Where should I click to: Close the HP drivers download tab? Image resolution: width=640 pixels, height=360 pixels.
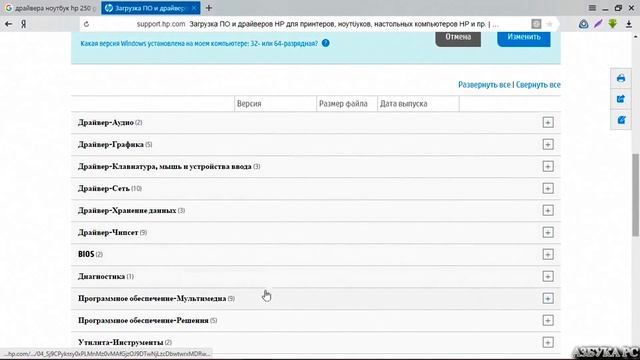tap(194, 8)
